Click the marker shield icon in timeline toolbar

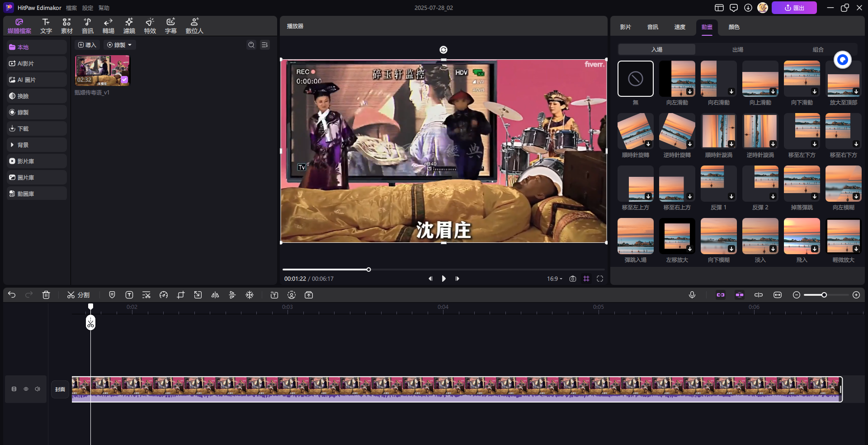(112, 295)
